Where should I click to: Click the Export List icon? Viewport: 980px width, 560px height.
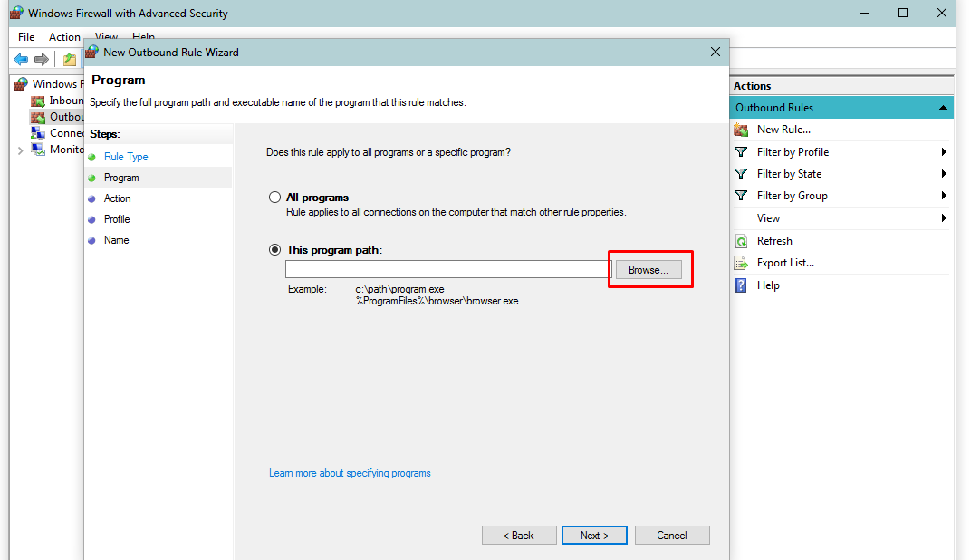pos(743,262)
